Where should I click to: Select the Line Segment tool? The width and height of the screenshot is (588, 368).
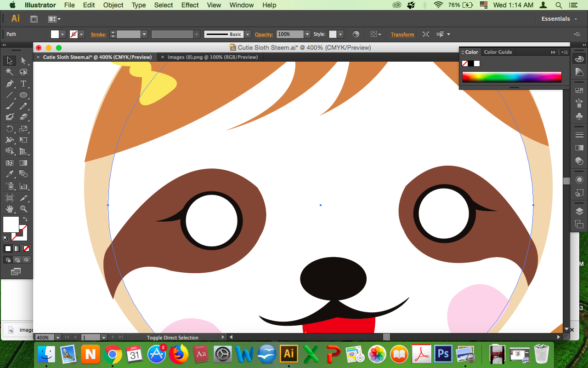coord(10,95)
